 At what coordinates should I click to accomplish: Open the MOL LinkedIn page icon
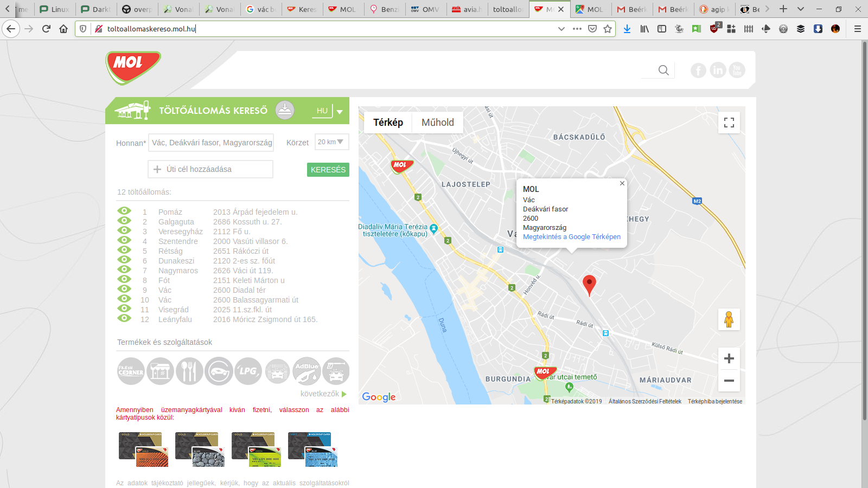pyautogui.click(x=718, y=70)
